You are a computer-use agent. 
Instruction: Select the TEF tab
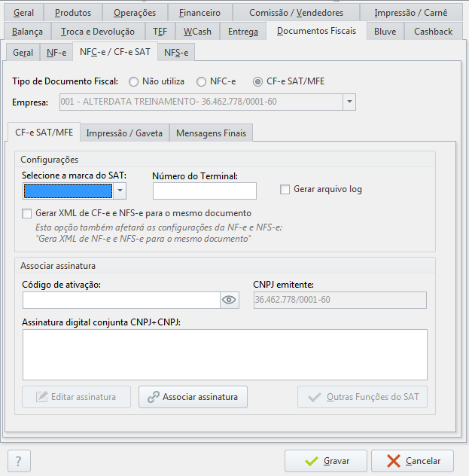tap(160, 32)
